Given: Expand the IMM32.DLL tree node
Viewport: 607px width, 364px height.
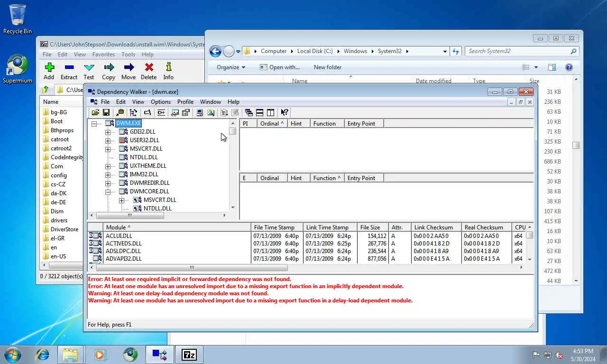Looking at the screenshot, I should 108,174.
